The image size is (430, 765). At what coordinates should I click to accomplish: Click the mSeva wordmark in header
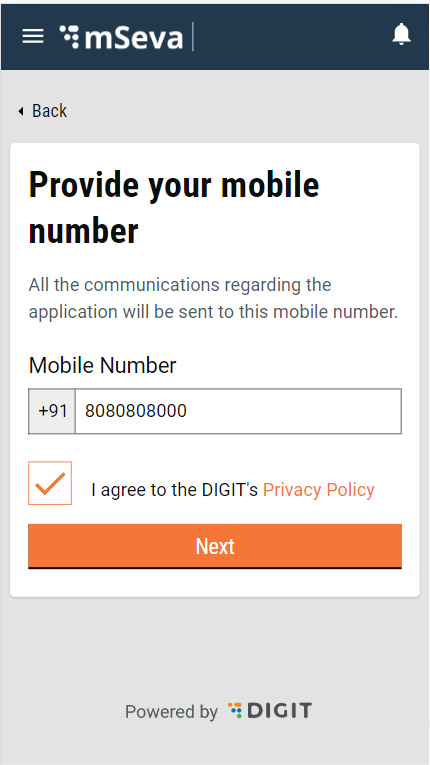(133, 37)
